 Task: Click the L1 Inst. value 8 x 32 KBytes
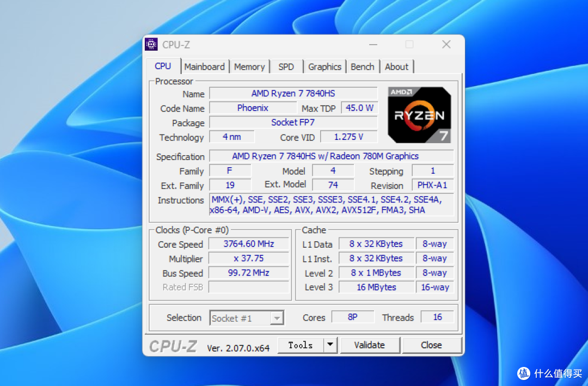376,259
